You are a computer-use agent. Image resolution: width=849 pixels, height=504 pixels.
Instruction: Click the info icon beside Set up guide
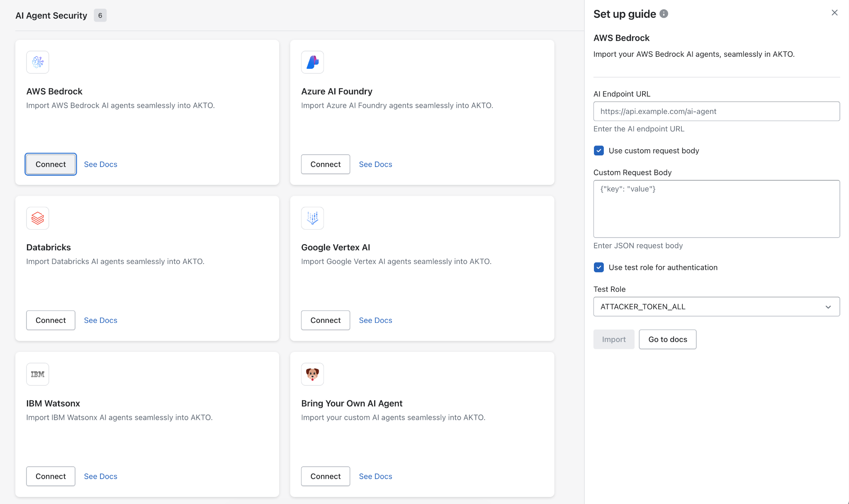[664, 14]
